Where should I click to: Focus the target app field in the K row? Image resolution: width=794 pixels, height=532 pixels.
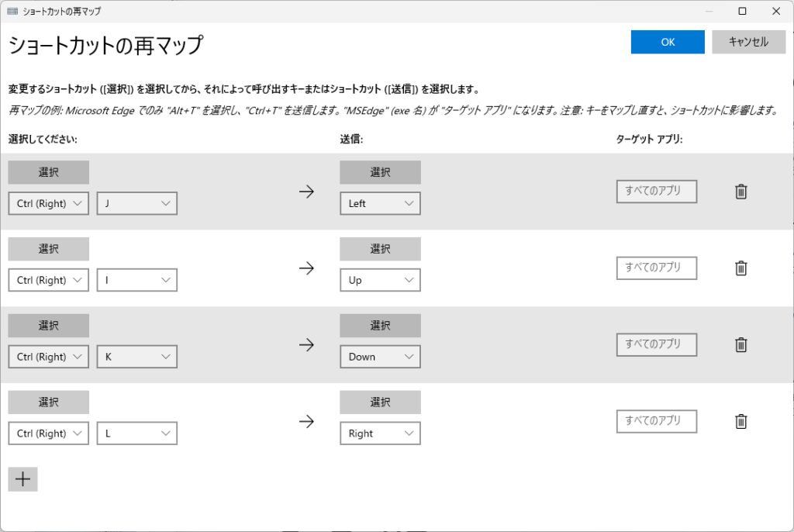point(657,344)
